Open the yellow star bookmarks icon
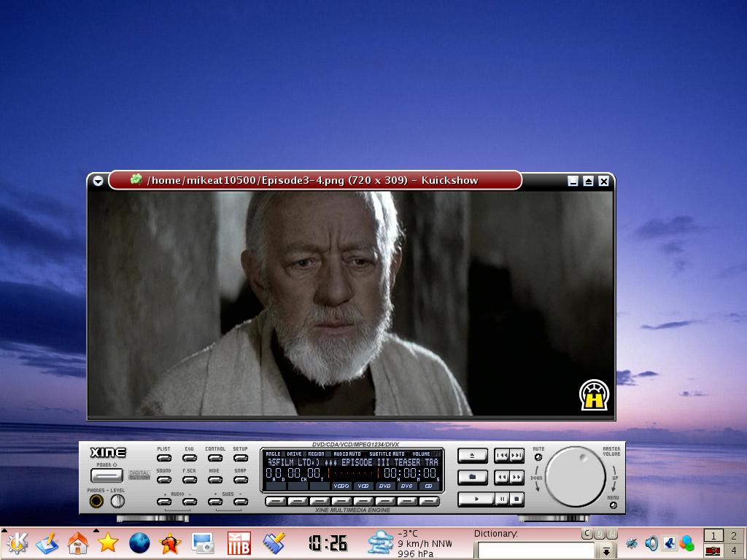 (108, 542)
